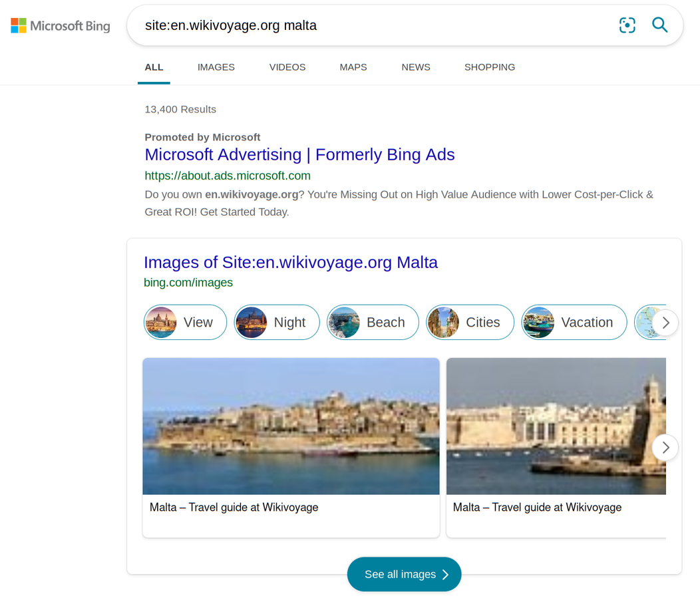Click second image caption Malta – Travel guide
Screen dimensions: 700x604
tap(537, 508)
